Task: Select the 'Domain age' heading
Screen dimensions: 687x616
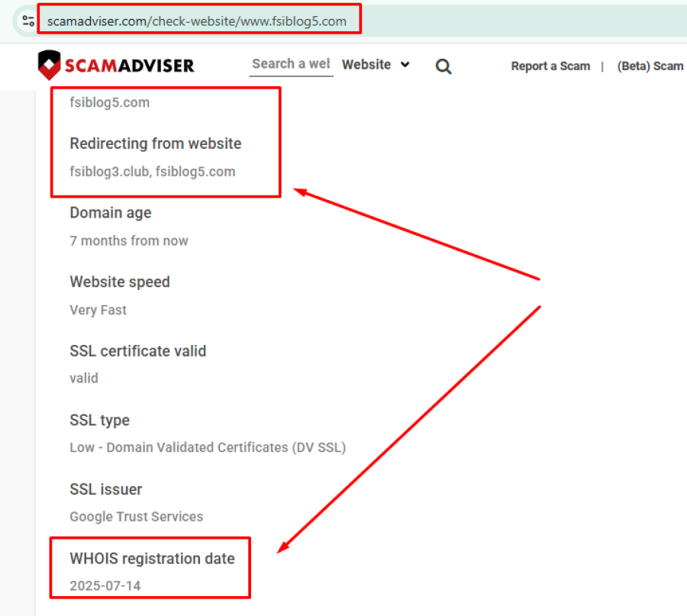Action: (111, 213)
